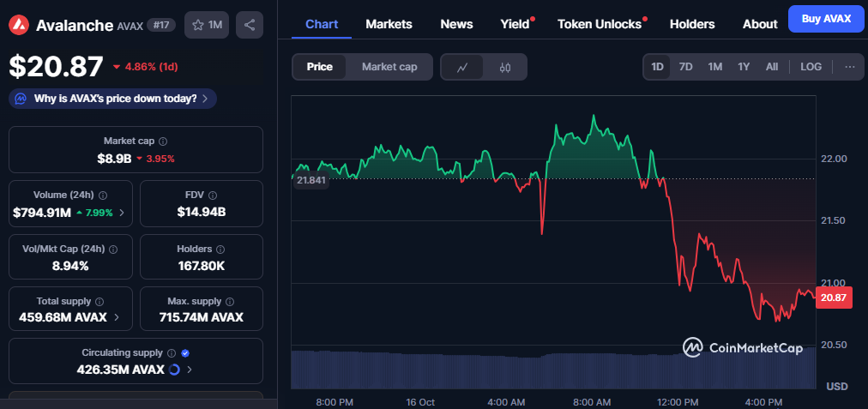Click verified badge beside Circulating supply
This screenshot has height=409, width=868.
point(185,353)
